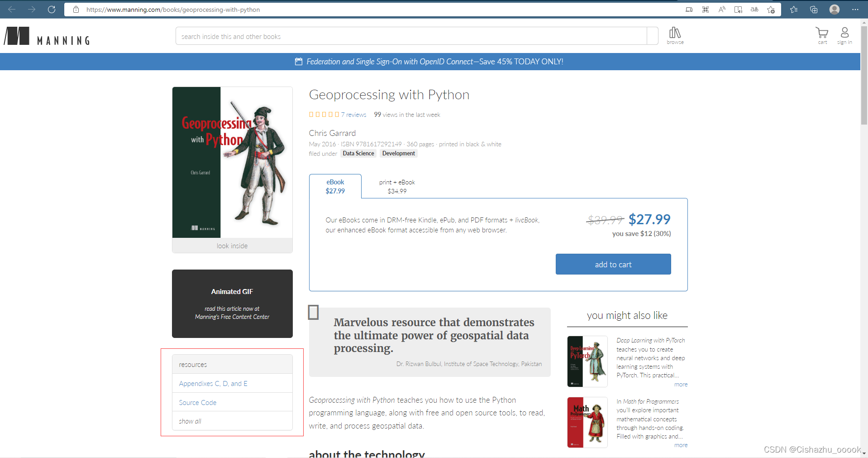Open the Source Code resource link
Screen dimensions: 868x458
coord(198,402)
